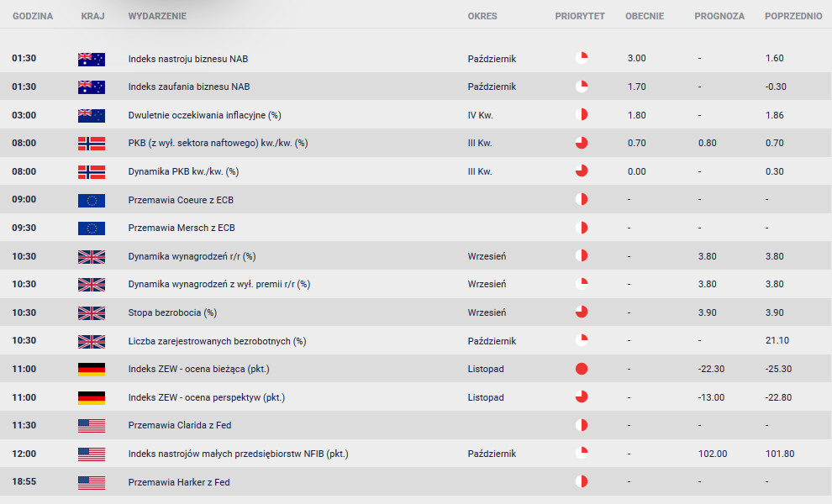Screen dimensions: 832x504
Task: Click the POPRZEDNIO column header
Action: [793, 16]
